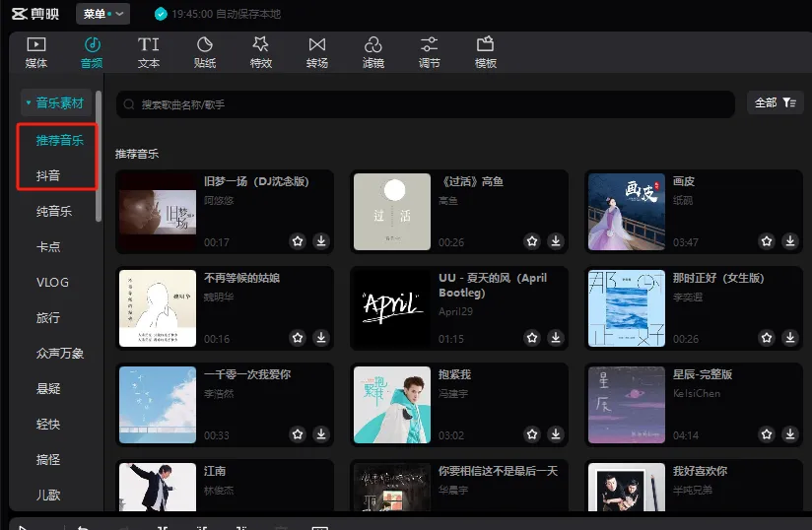This screenshot has height=530, width=812.
Task: Favorite the song 画皮 with star icon
Action: pos(766,240)
